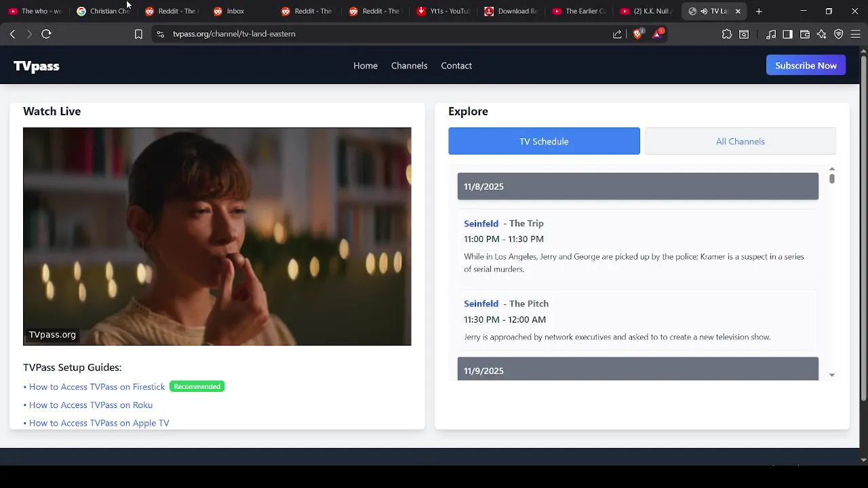Screen dimensions: 868x488
Task: Switch to the Reddit Inbox tab
Action: point(240,11)
